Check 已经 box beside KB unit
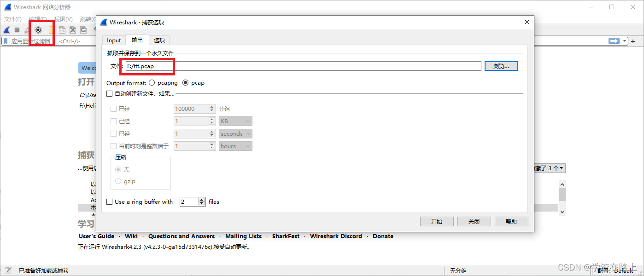This screenshot has height=276, width=644. 113,121
